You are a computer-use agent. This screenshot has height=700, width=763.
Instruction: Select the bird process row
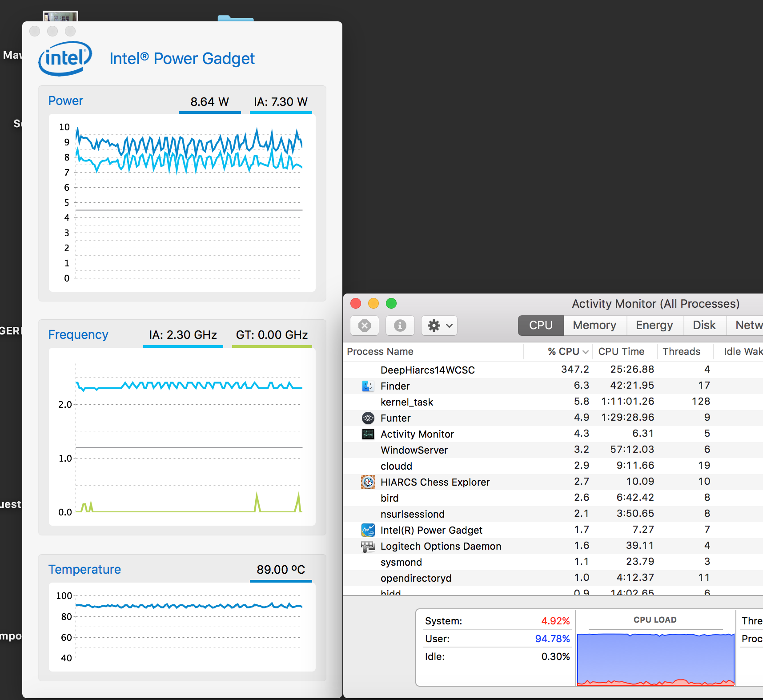tap(553, 498)
